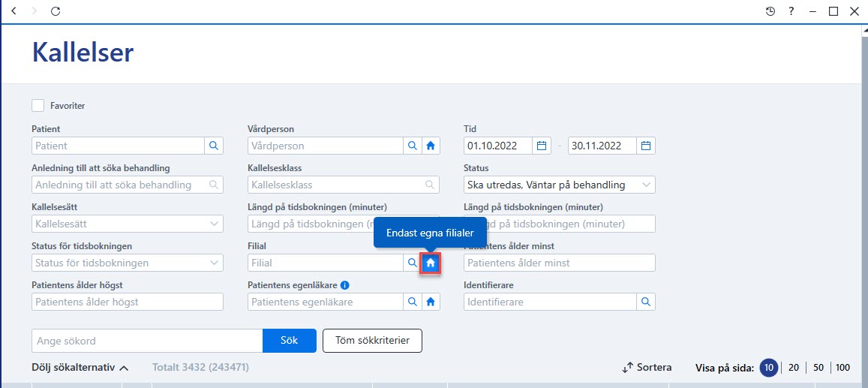Click the Patient field search icon
This screenshot has width=868, height=388.
click(x=214, y=146)
